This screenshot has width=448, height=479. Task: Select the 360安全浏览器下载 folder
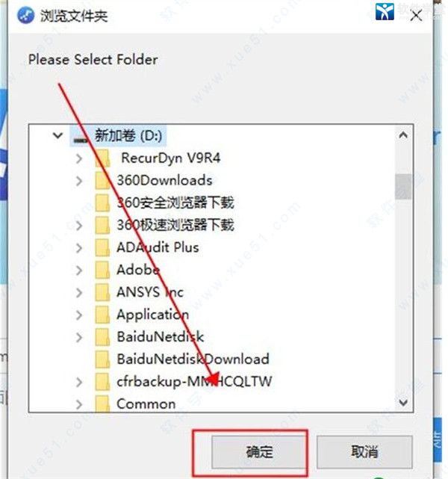coord(164,203)
